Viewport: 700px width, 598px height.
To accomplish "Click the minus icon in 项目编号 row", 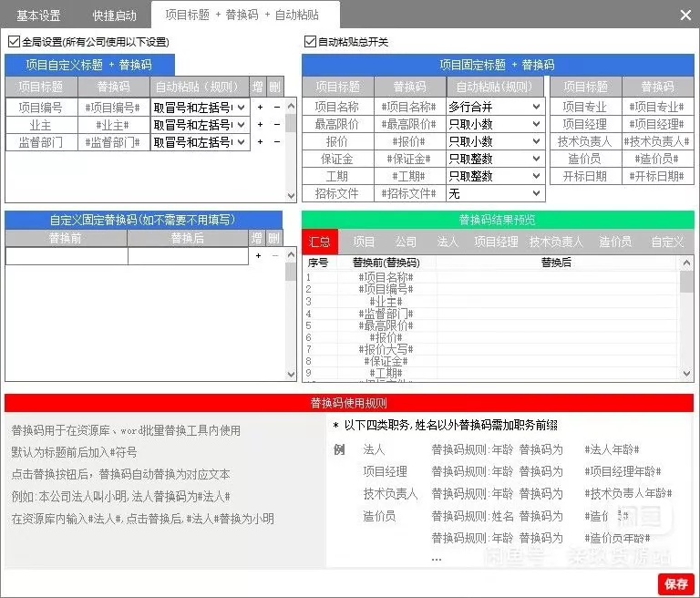I will [x=277, y=108].
